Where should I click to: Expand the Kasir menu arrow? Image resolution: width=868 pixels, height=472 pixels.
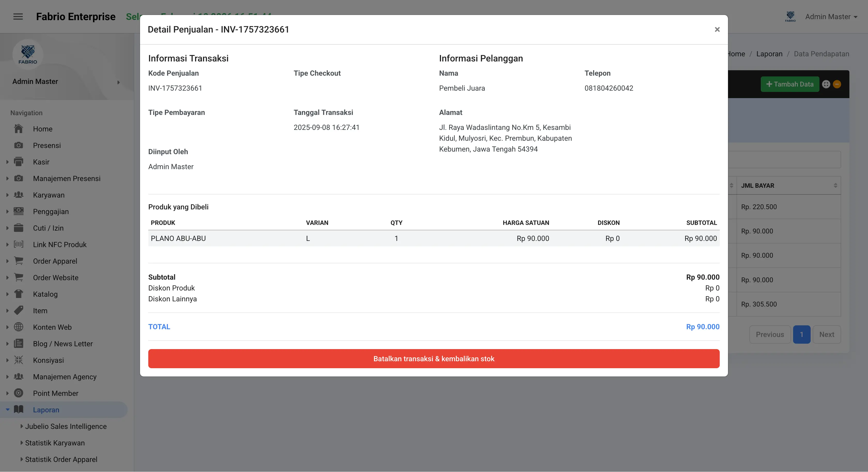click(7, 162)
